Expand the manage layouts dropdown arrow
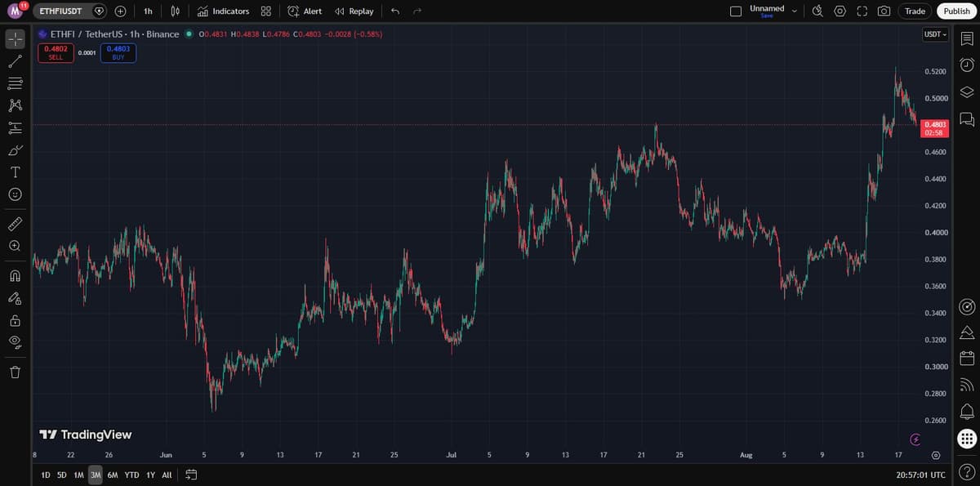This screenshot has width=980, height=486. click(794, 11)
